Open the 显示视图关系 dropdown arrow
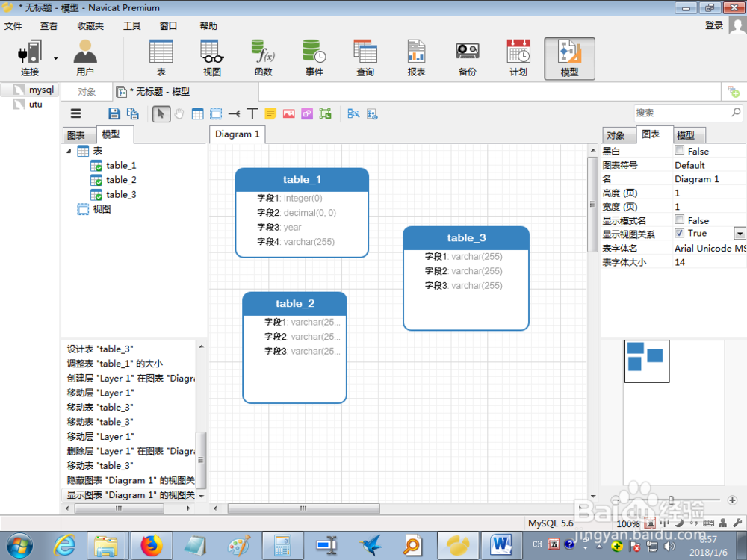Viewport: 747px width, 560px height. click(740, 233)
